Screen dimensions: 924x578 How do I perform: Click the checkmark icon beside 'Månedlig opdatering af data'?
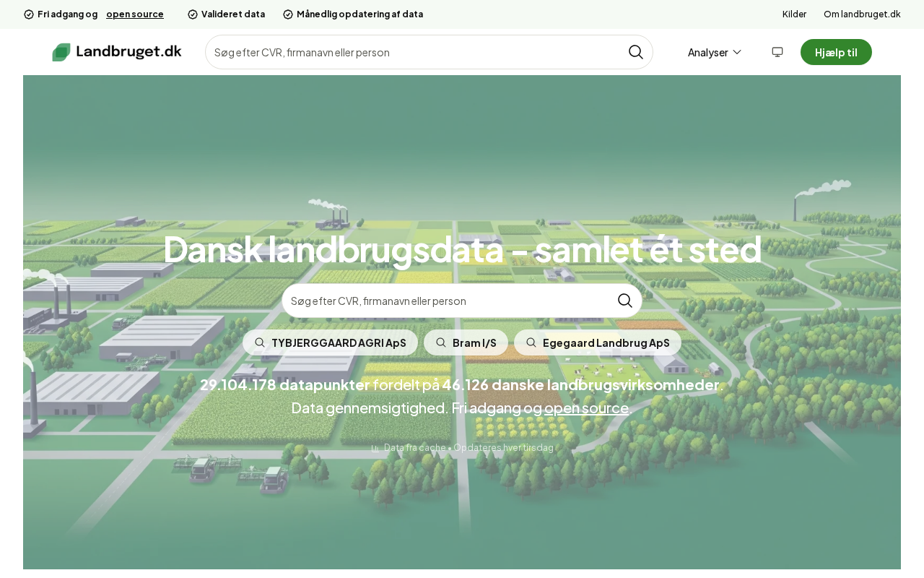288,14
